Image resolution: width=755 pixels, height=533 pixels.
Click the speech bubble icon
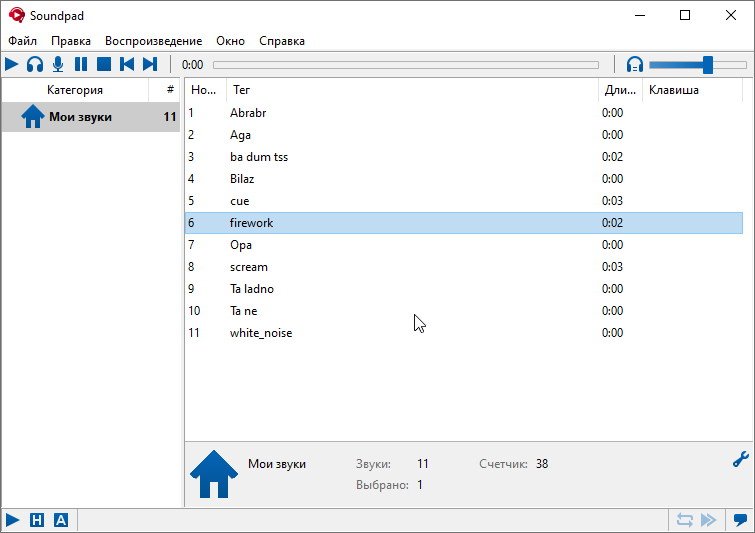click(740, 520)
